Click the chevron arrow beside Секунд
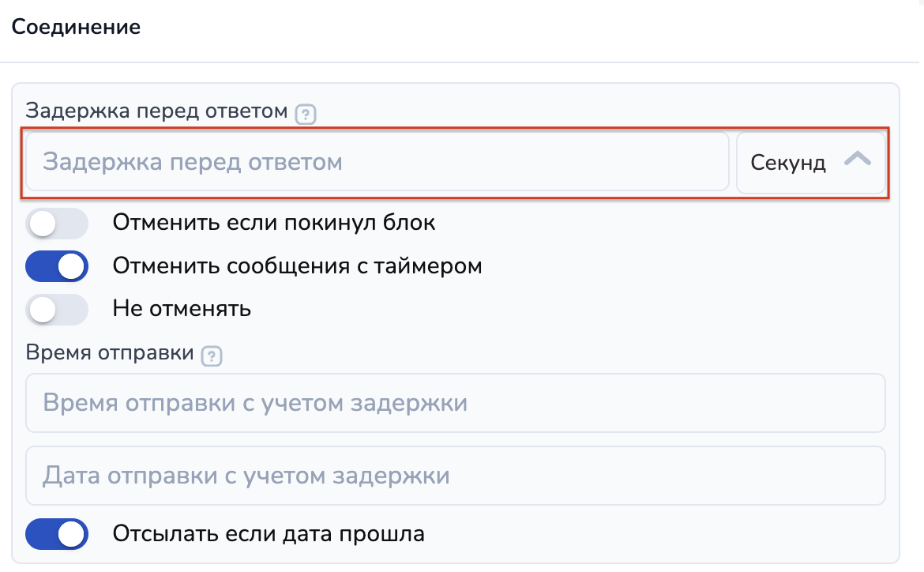The image size is (924, 572). pyautogui.click(x=857, y=160)
